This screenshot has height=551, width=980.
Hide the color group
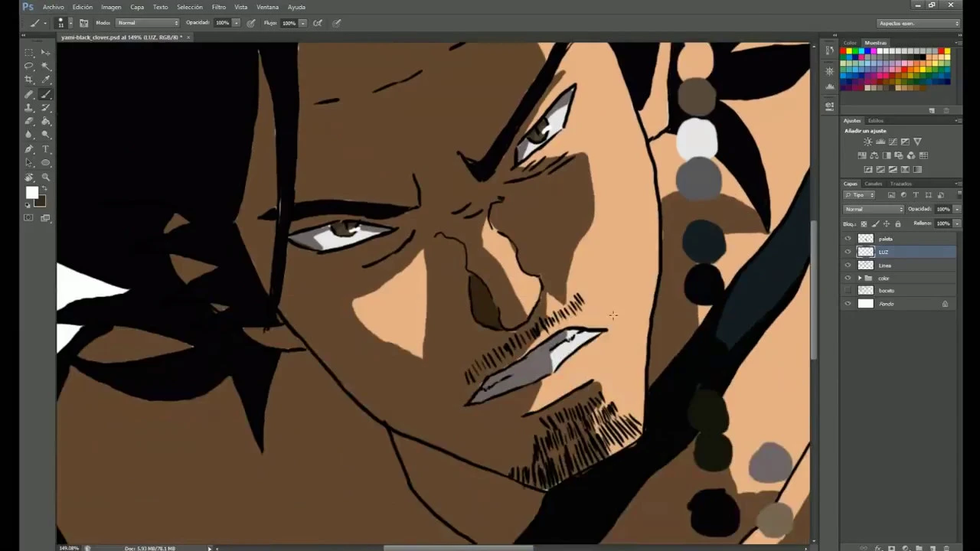point(848,278)
